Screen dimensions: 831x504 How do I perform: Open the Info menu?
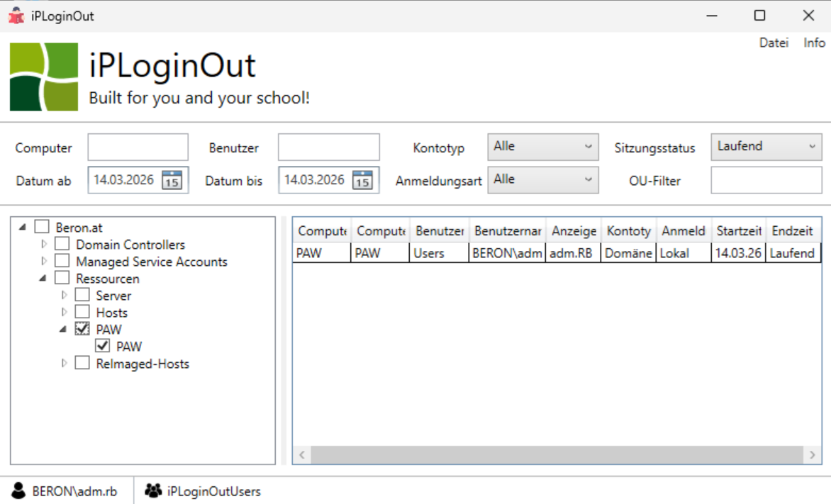(814, 43)
